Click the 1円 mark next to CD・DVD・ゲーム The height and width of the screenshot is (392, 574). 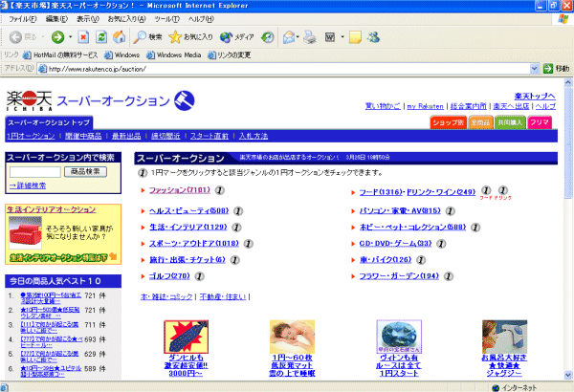point(441,244)
